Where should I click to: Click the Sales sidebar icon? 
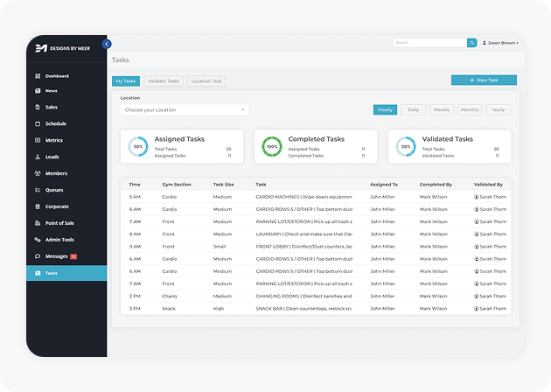[38, 107]
